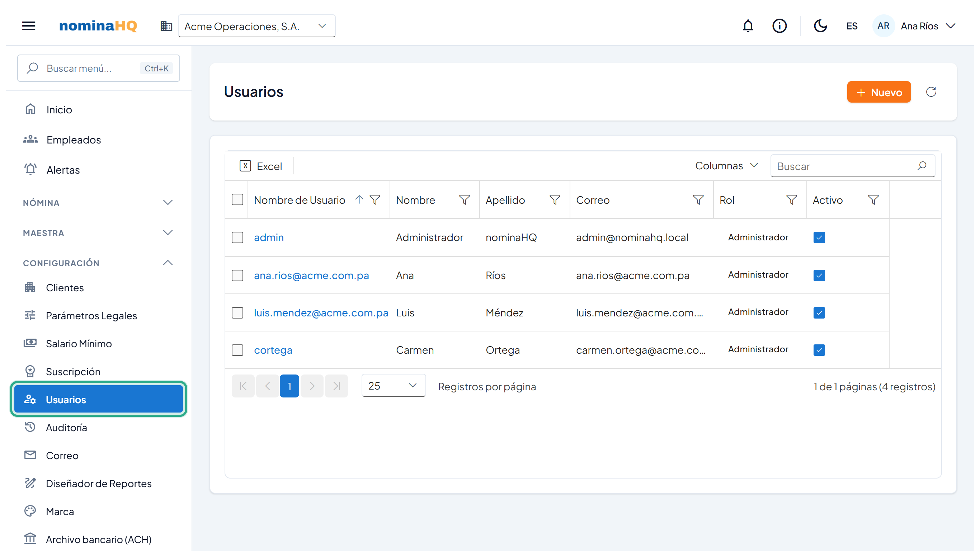Click the refresh icon beside Nuevo
The width and height of the screenshot is (980, 551).
pos(931,92)
